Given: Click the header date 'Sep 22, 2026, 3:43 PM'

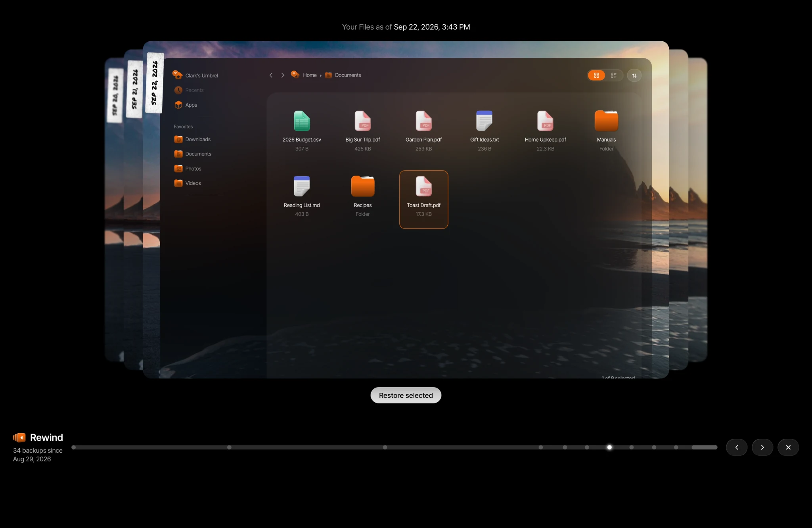Looking at the screenshot, I should (x=432, y=27).
